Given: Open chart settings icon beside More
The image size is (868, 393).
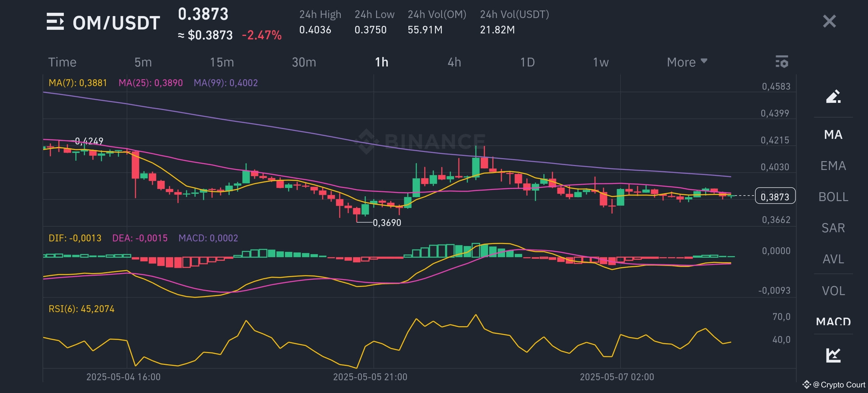Looking at the screenshot, I should pyautogui.click(x=782, y=62).
